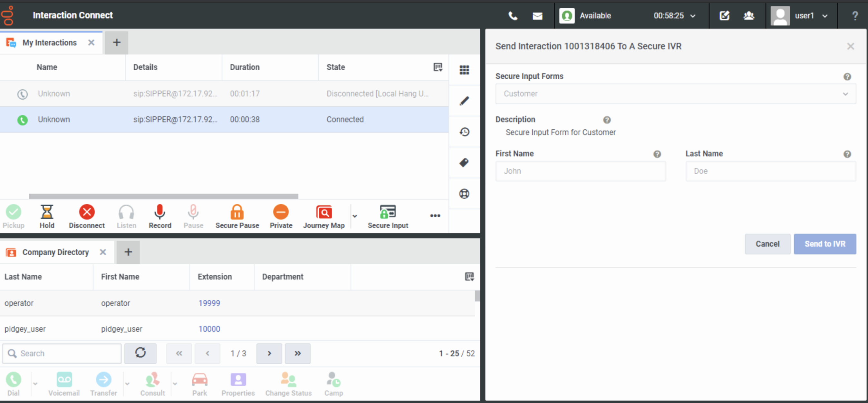Image resolution: width=868 pixels, height=403 pixels.
Task: Open extension 19999 for operator
Action: point(209,303)
